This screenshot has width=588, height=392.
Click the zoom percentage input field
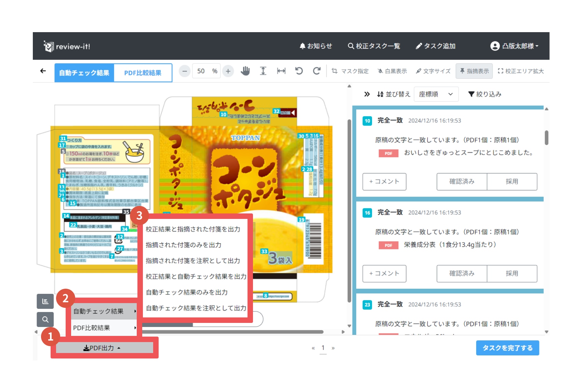(x=201, y=71)
